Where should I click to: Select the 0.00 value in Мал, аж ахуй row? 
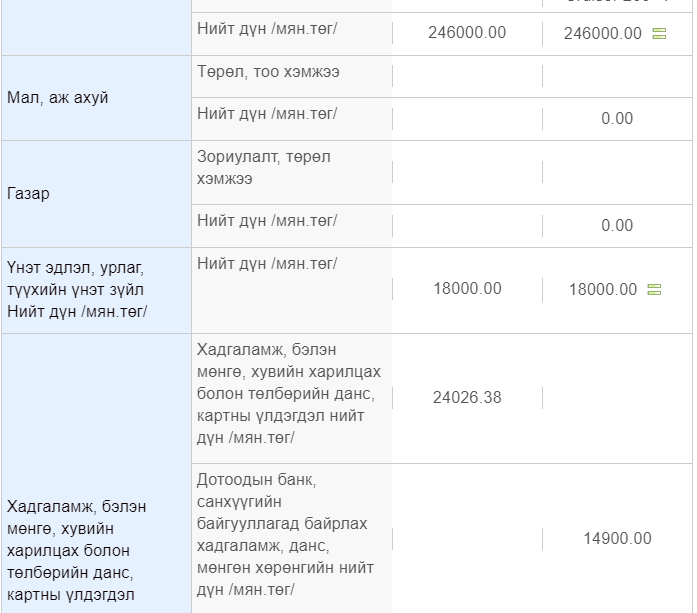[x=617, y=119]
